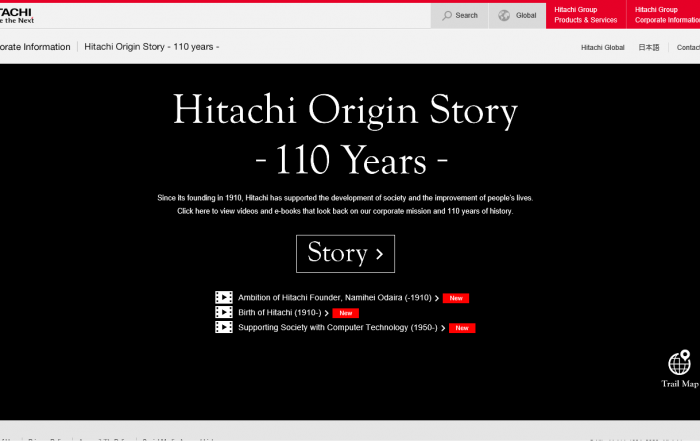Click the chevron arrow inside Story button
Screen dimensions: 700x441
point(379,254)
